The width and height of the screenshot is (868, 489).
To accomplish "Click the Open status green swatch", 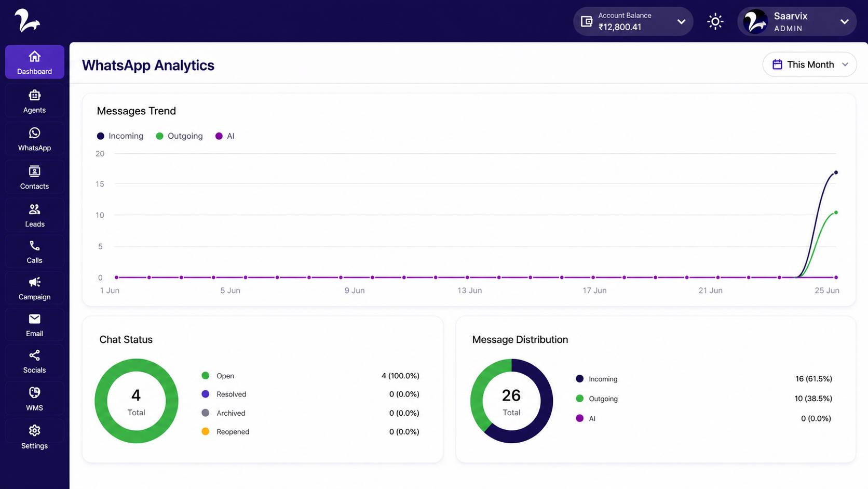I will coord(206,376).
